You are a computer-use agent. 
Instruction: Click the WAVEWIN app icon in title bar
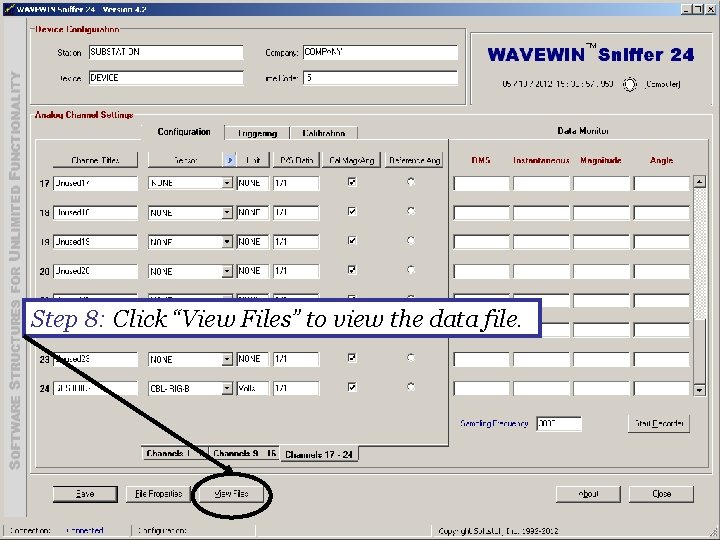point(8,8)
